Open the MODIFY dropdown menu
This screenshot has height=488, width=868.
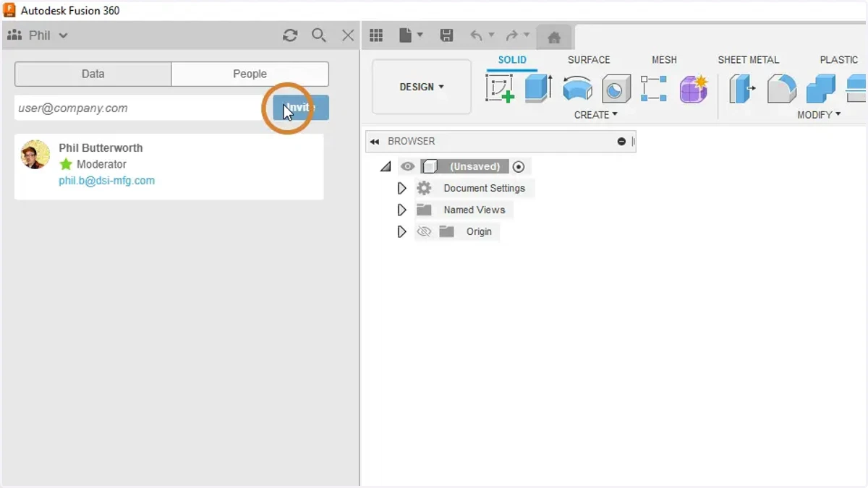click(820, 115)
